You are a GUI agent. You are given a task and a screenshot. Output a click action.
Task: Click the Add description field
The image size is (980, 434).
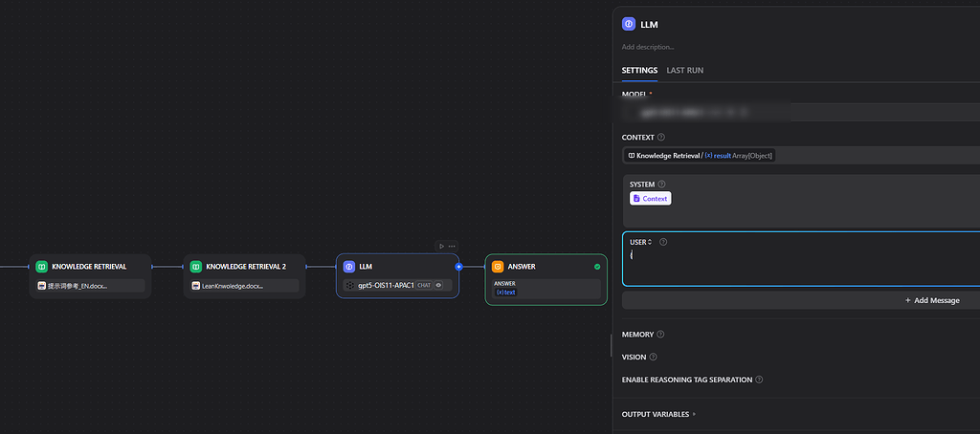click(648, 48)
